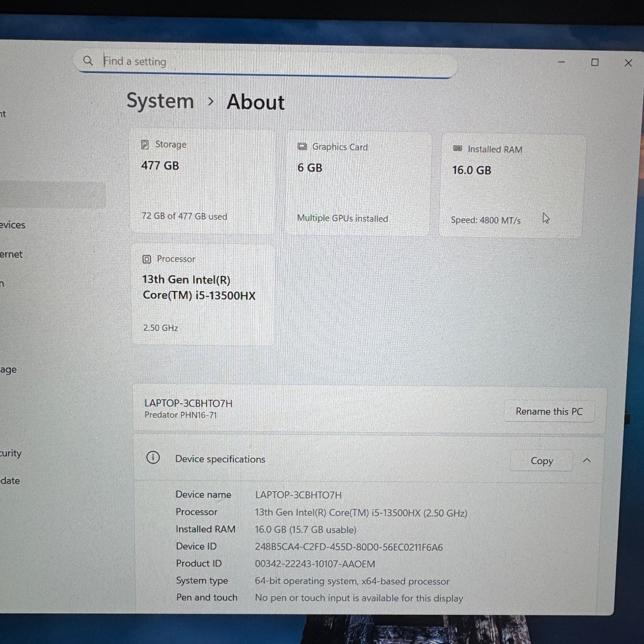644x644 pixels.
Task: Click the Device specifications heading text
Action: coord(220,459)
